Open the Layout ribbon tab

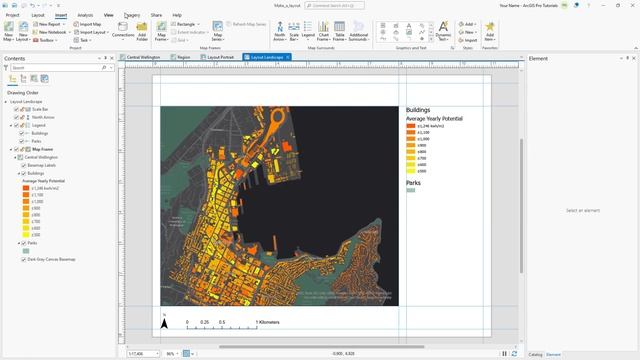click(x=38, y=15)
